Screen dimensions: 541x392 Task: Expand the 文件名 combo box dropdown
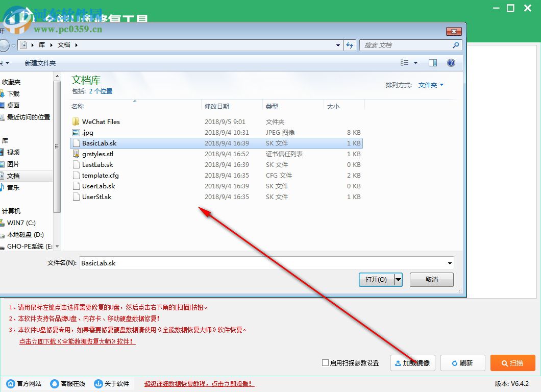pos(450,263)
